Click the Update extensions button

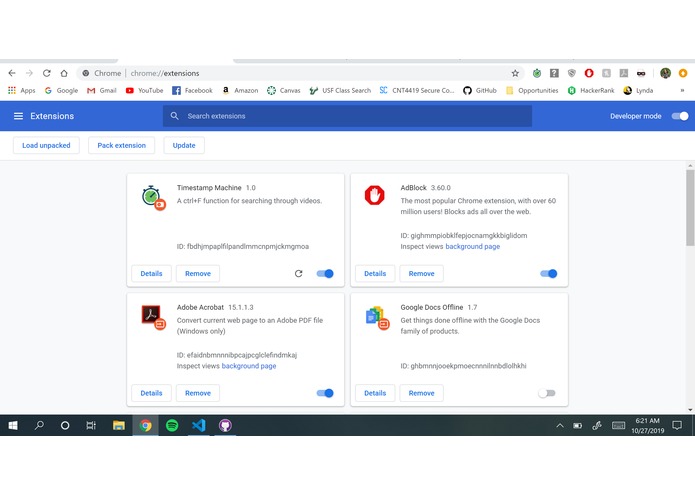tap(184, 145)
